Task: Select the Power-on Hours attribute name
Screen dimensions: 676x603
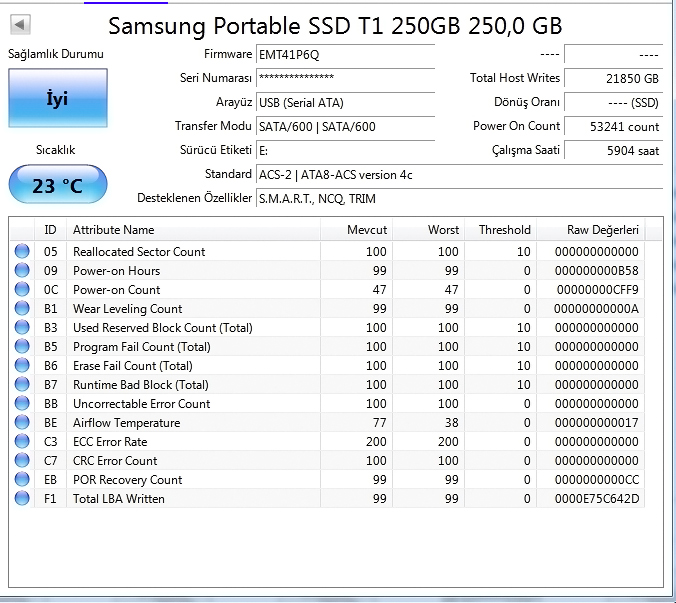Action: click(116, 271)
